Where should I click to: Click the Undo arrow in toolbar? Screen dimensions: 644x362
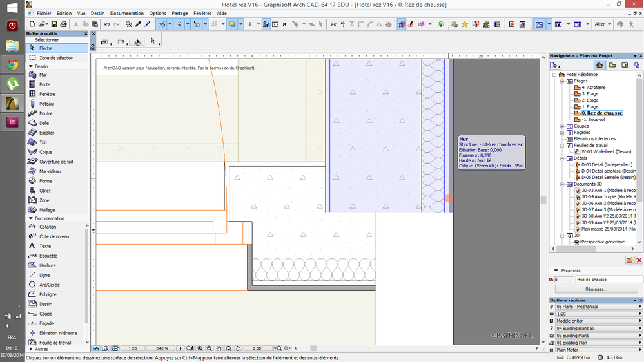pyautogui.click(x=106, y=24)
